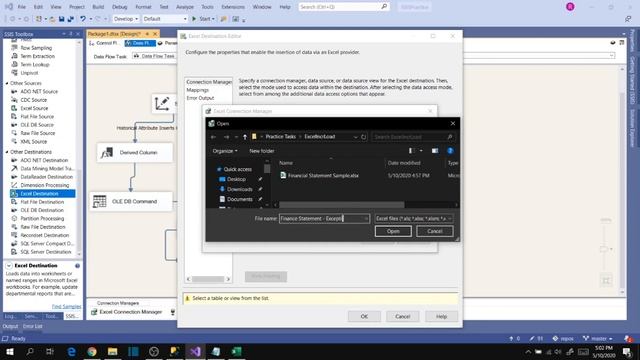Click Windows Start button

[9, 351]
